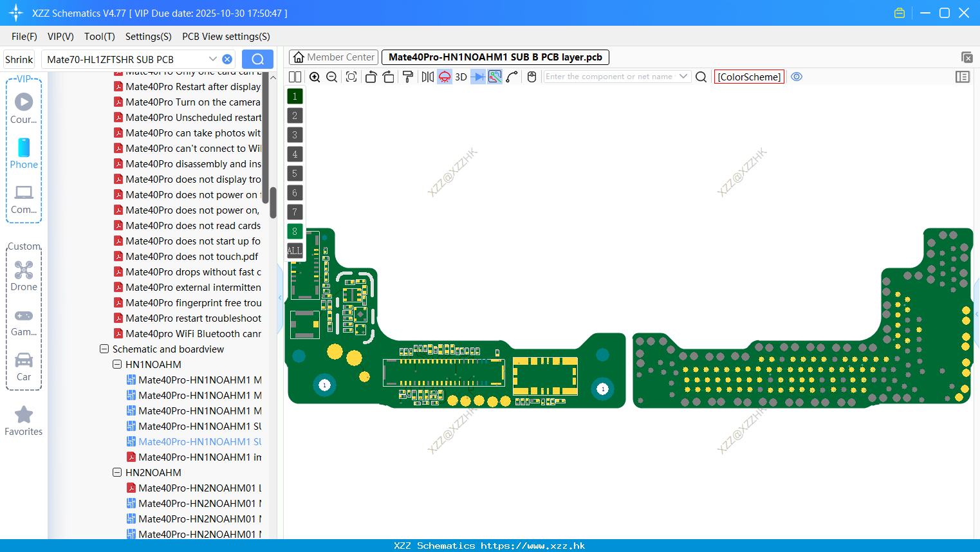Collapse the HN1NOAHM tree node
980x552 pixels.
117,365
